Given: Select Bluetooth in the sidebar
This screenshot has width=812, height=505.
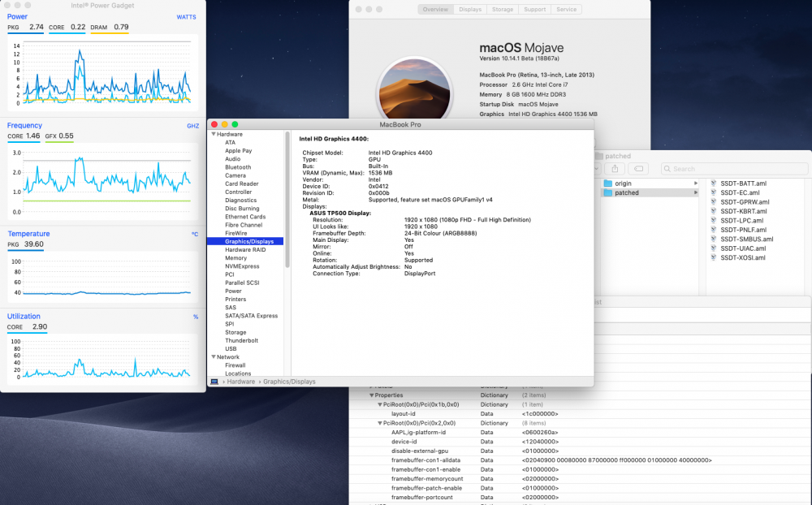Looking at the screenshot, I should [x=238, y=167].
